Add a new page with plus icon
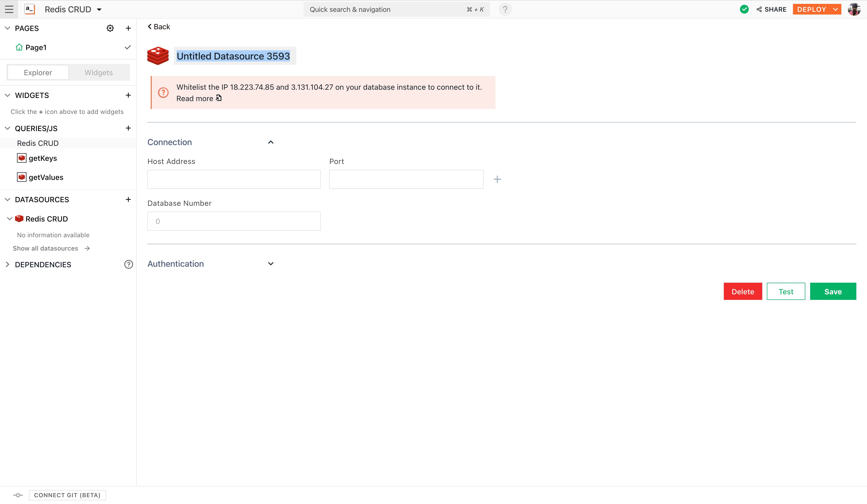867x504 pixels. click(x=128, y=28)
